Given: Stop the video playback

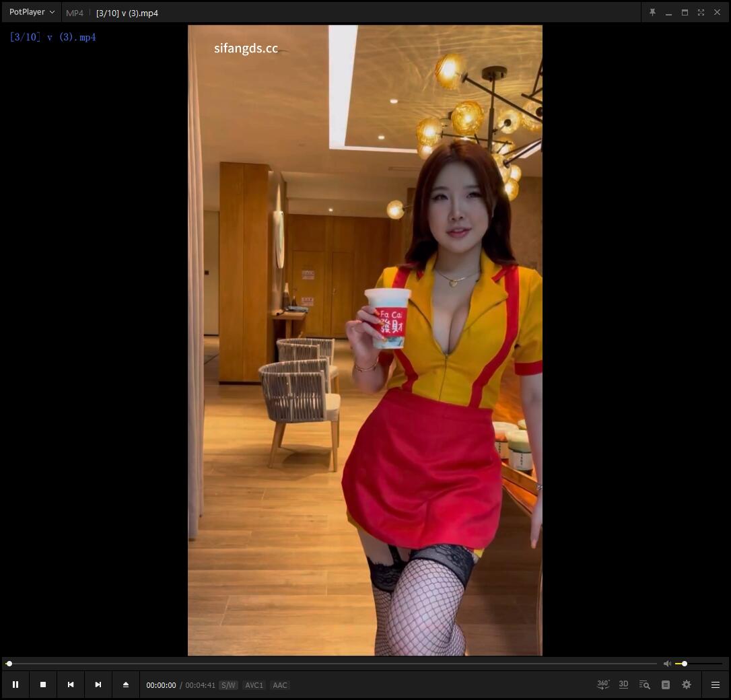Looking at the screenshot, I should coord(43,685).
